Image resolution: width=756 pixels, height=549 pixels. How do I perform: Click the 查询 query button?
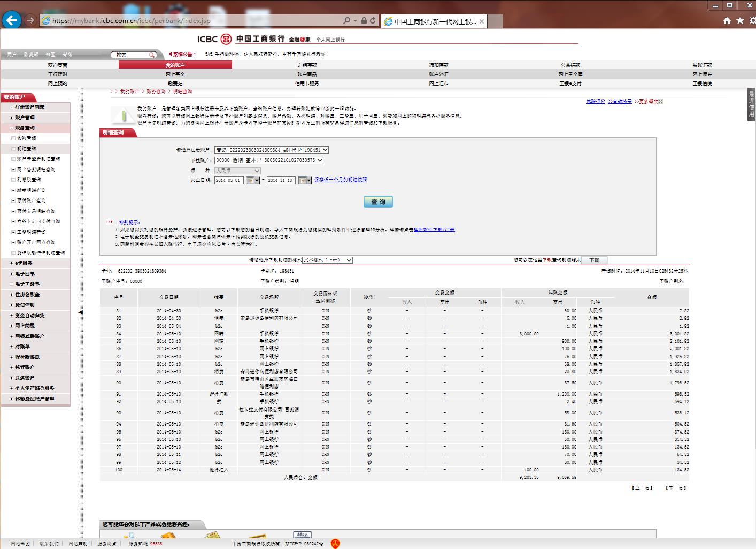click(x=378, y=202)
